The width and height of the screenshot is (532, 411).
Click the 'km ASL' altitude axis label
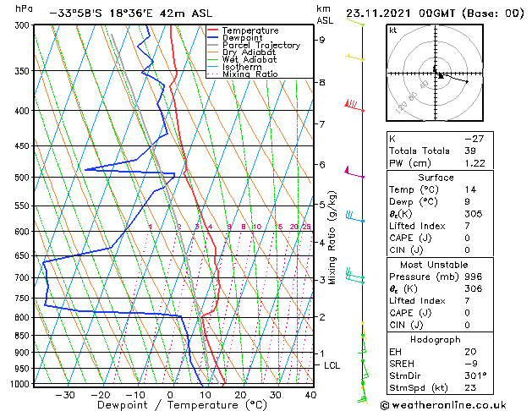click(x=325, y=14)
